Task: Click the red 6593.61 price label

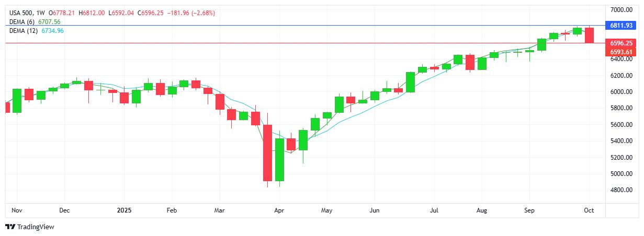Action: click(621, 52)
